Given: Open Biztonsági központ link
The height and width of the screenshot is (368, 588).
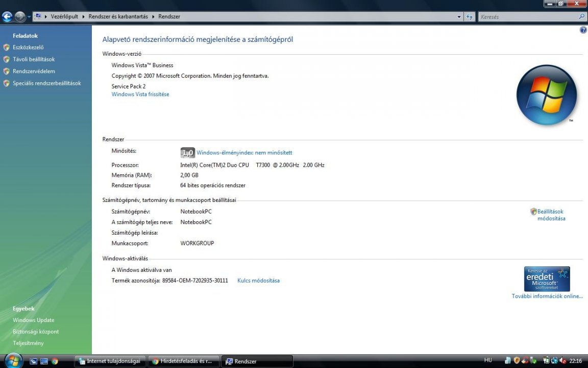Looking at the screenshot, I should pyautogui.click(x=36, y=332).
